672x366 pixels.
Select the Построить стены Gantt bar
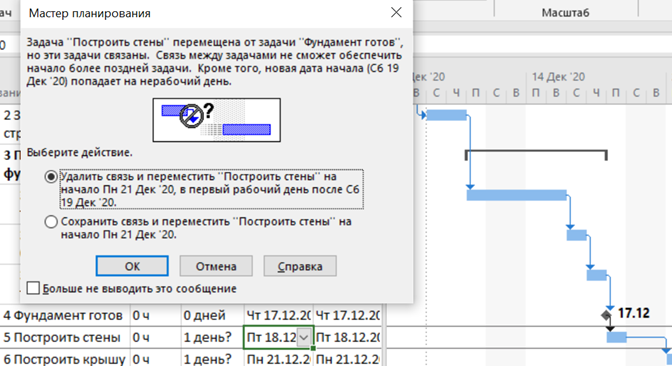(x=617, y=337)
